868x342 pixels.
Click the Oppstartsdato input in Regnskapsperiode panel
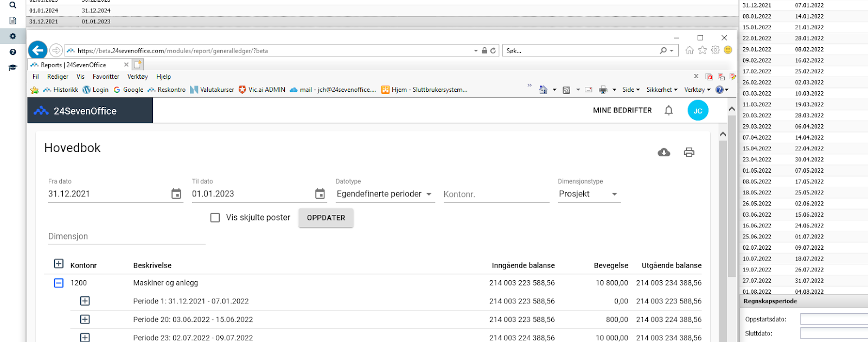coord(834,319)
